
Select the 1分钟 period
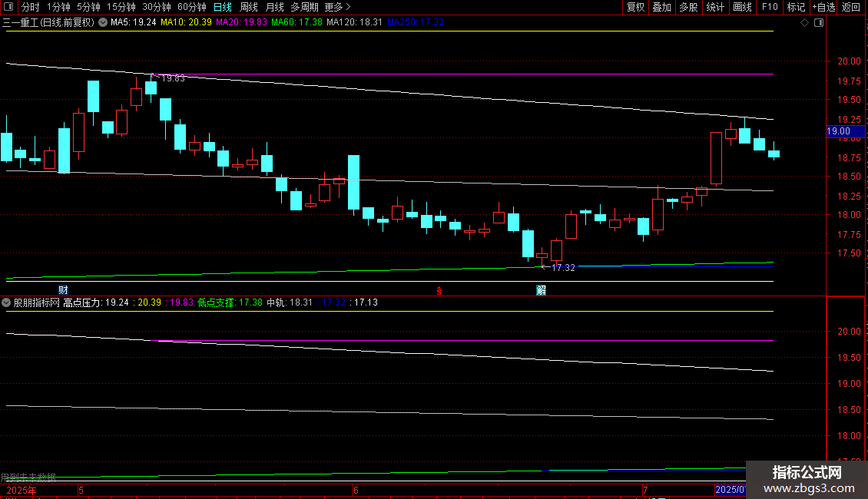(58, 7)
